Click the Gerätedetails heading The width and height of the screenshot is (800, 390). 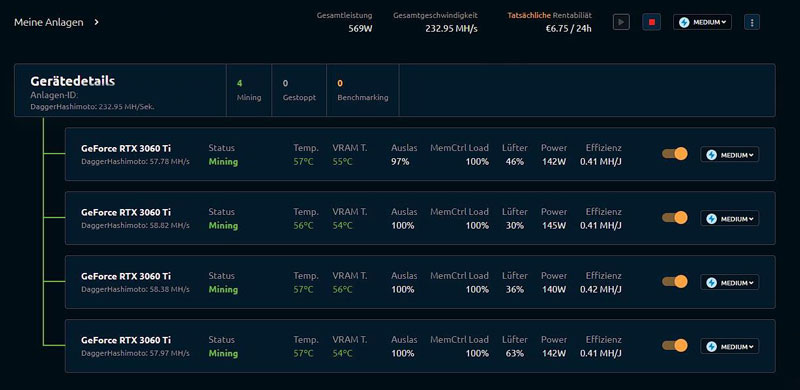(x=72, y=81)
